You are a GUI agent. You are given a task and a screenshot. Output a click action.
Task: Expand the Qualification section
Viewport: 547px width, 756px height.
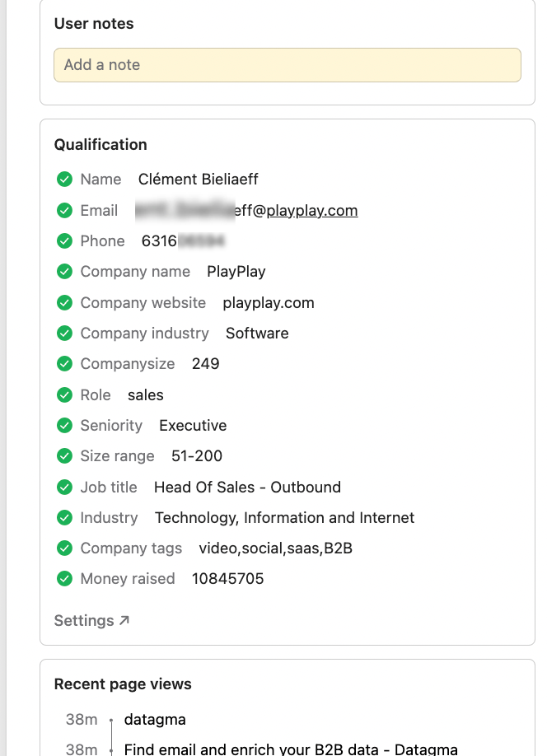click(x=101, y=144)
